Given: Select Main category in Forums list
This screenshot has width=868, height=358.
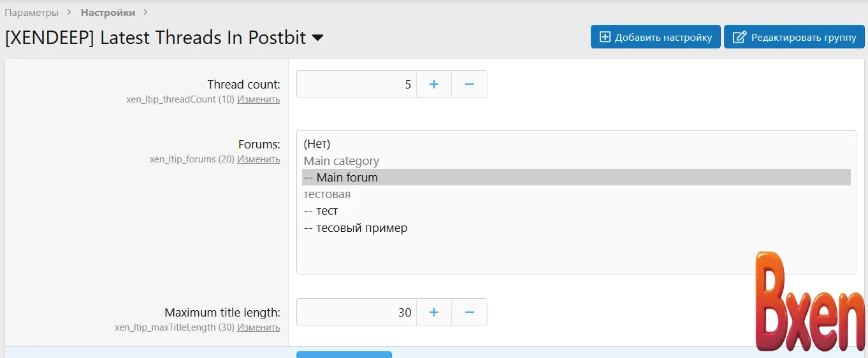Looking at the screenshot, I should click(x=342, y=161).
